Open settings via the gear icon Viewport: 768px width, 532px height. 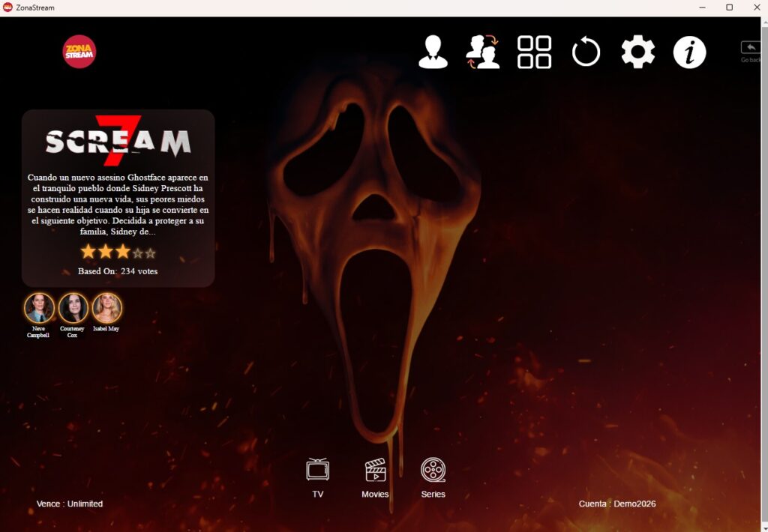pos(637,52)
